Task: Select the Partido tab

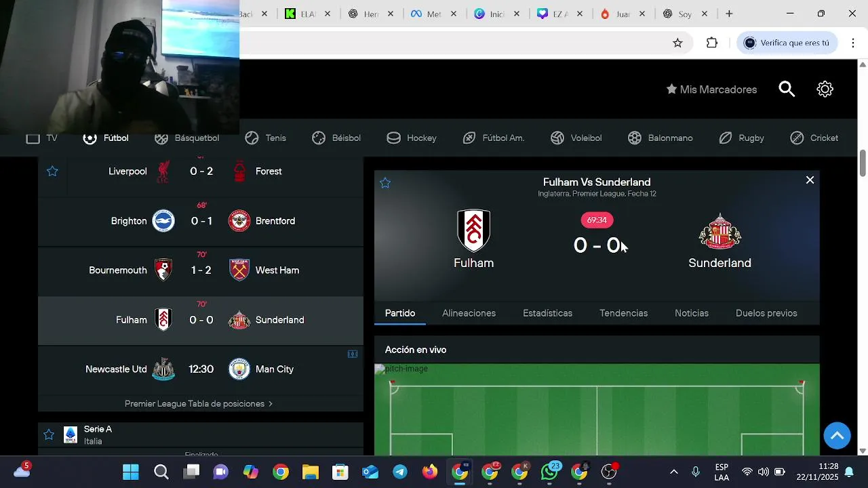Action: click(x=400, y=313)
